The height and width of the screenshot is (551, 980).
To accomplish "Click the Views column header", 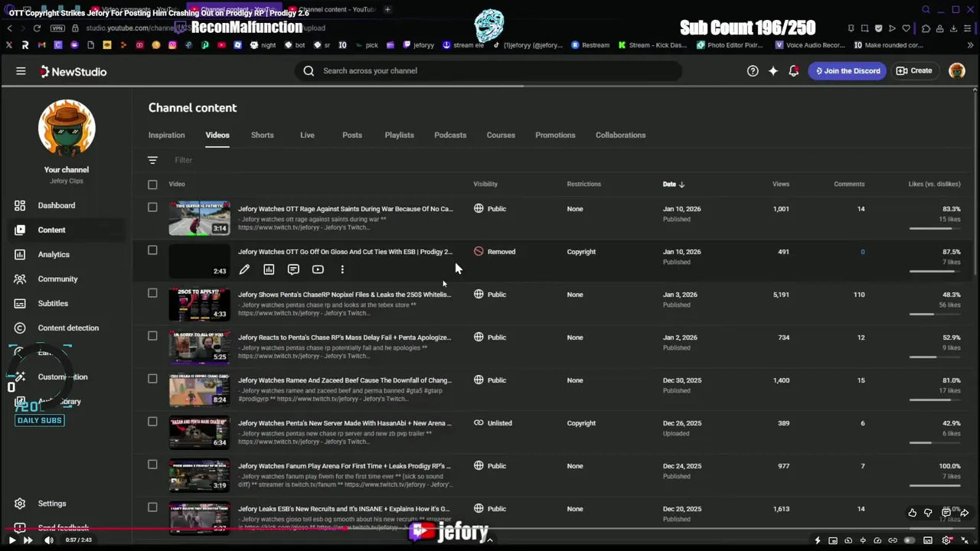I will 781,184.
